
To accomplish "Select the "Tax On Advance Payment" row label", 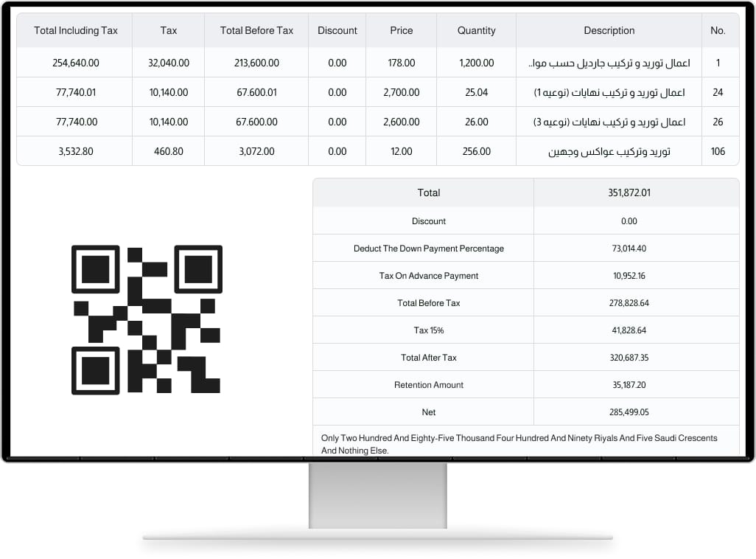I will [429, 276].
